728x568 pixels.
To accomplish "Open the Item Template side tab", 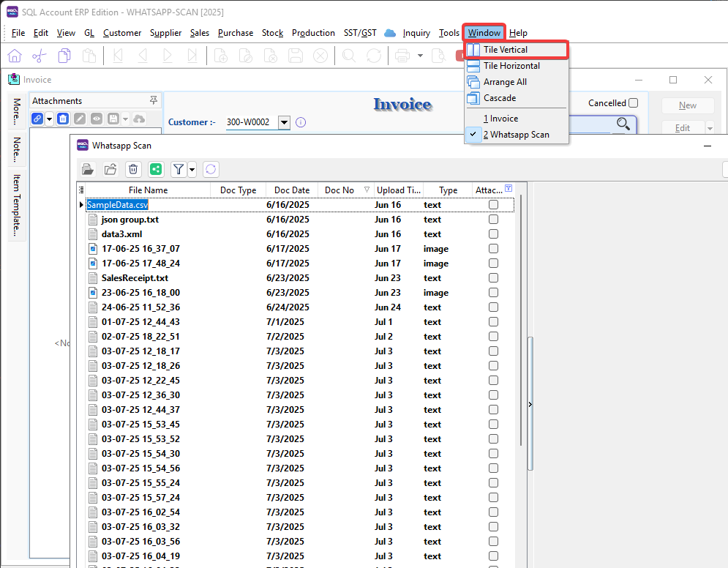I will [17, 205].
